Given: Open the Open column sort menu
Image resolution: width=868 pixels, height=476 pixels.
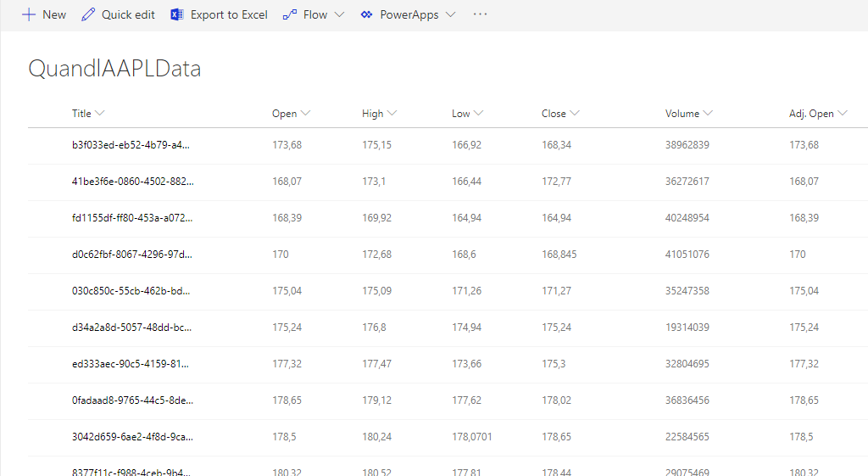Looking at the screenshot, I should (291, 114).
